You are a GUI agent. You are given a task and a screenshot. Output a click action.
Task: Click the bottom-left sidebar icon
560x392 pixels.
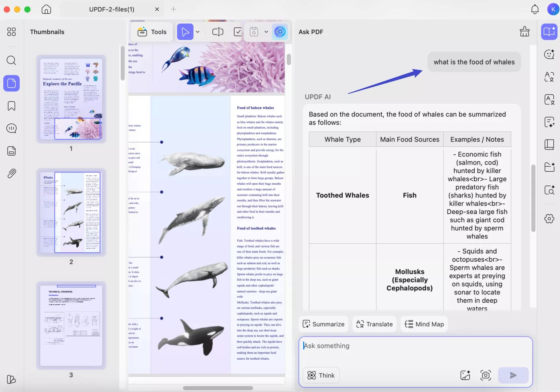coord(11,379)
